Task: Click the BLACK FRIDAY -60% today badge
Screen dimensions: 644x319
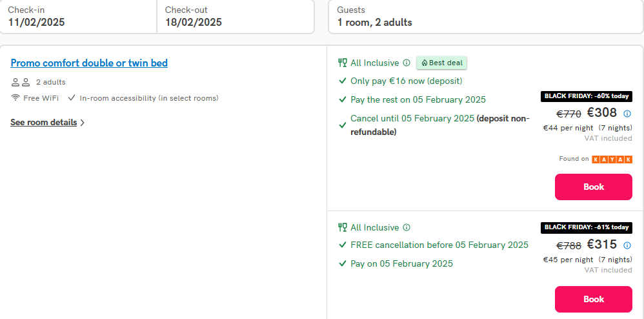Action: click(587, 96)
